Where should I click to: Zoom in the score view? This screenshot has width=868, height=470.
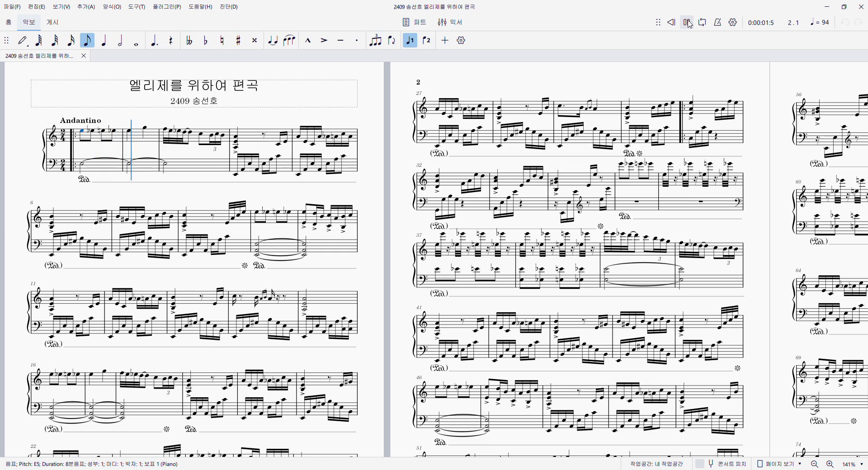pyautogui.click(x=830, y=464)
